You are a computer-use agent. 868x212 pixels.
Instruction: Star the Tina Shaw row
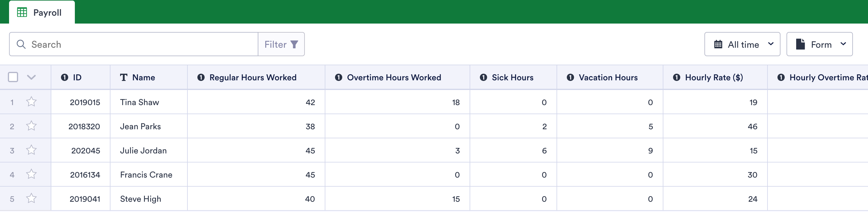pos(31,101)
